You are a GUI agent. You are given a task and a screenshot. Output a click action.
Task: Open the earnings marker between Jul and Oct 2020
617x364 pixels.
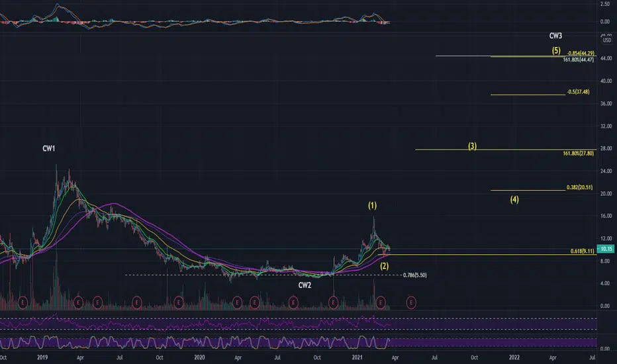(293, 302)
